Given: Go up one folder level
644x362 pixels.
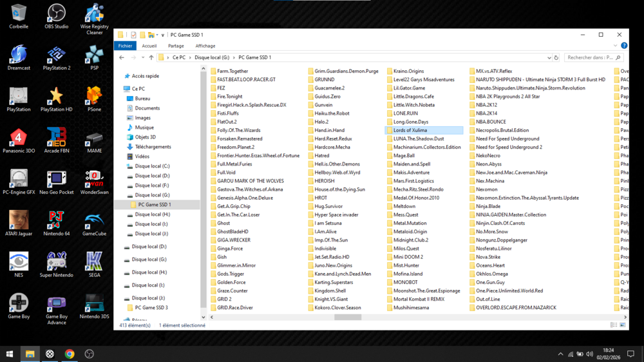Looking at the screenshot, I should click(x=151, y=57).
